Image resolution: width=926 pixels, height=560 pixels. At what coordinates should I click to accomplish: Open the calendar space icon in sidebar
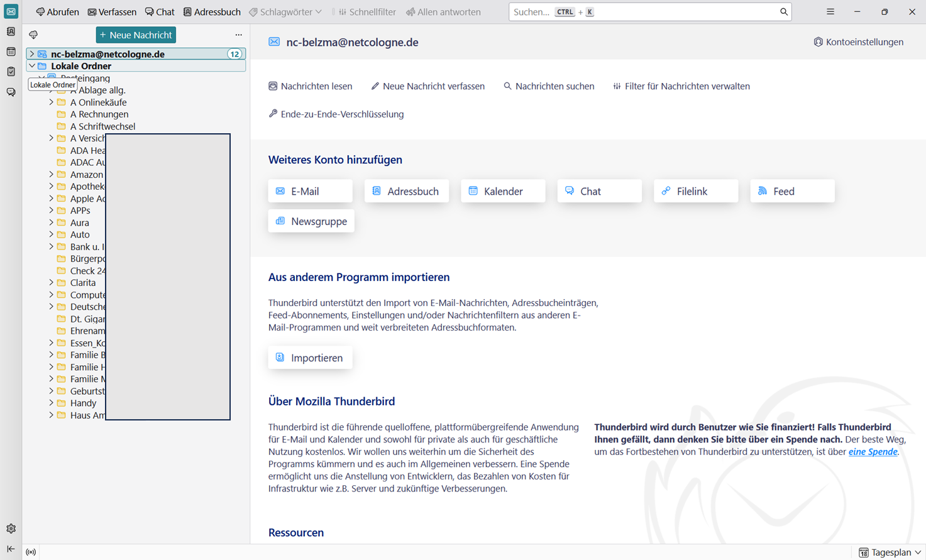click(x=11, y=52)
